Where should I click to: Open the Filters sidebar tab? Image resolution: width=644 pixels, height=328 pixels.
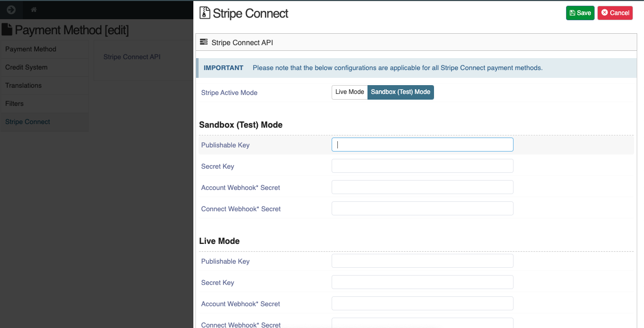(x=45, y=104)
